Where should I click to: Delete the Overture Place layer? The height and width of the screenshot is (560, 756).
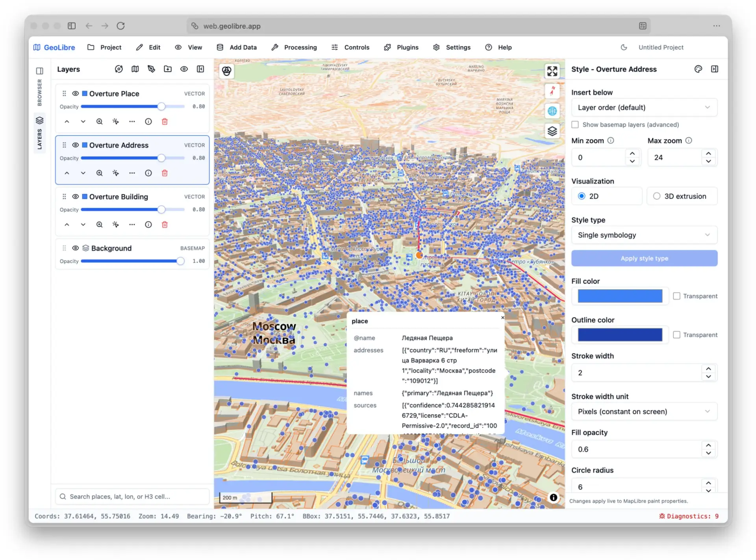pyautogui.click(x=165, y=122)
